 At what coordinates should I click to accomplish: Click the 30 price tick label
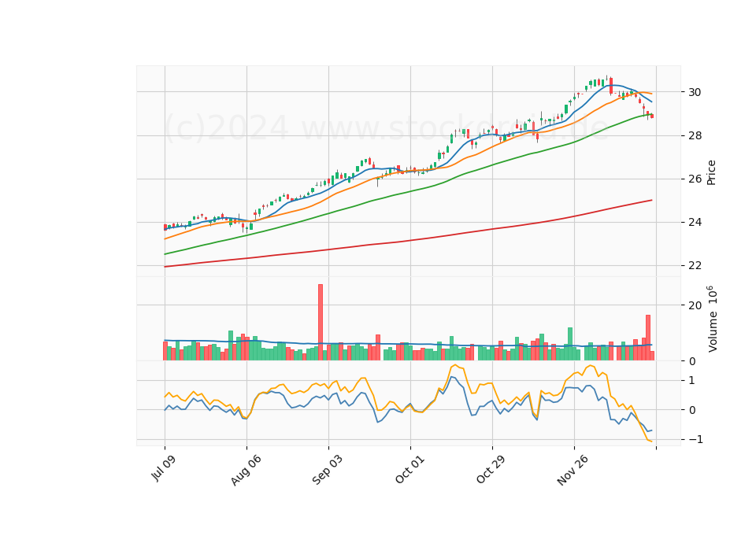[x=695, y=92]
